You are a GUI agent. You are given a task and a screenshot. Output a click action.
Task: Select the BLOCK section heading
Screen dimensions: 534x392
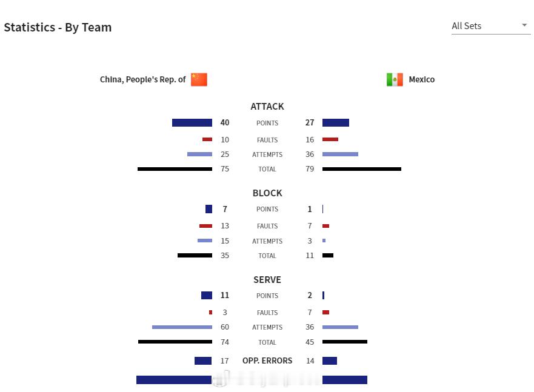[267, 193]
